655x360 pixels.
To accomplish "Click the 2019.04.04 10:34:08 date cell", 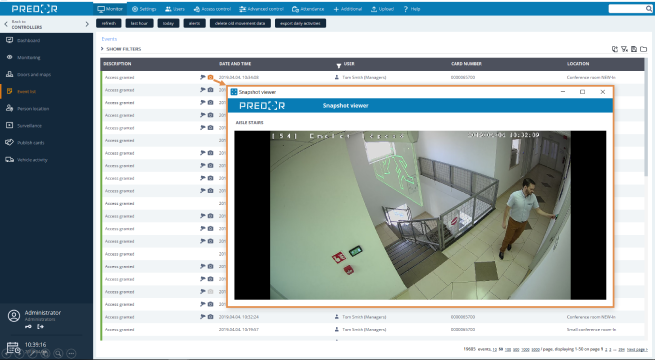I will (x=239, y=77).
